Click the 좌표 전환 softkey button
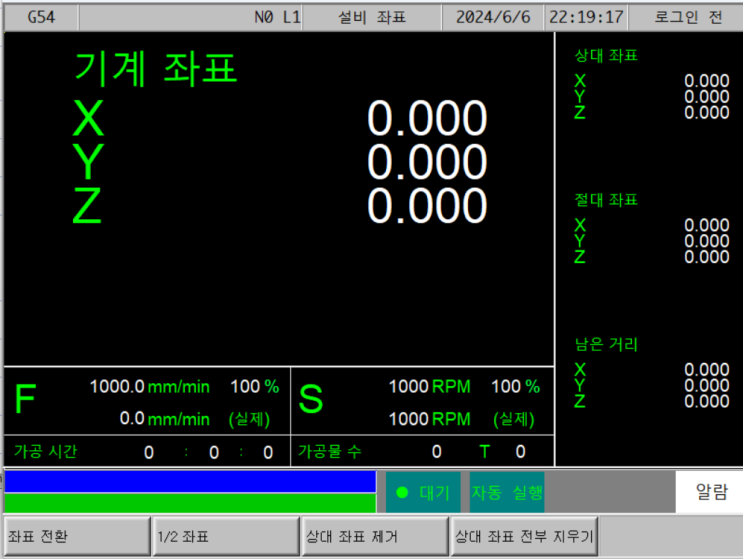This screenshot has width=743, height=559. 77,537
